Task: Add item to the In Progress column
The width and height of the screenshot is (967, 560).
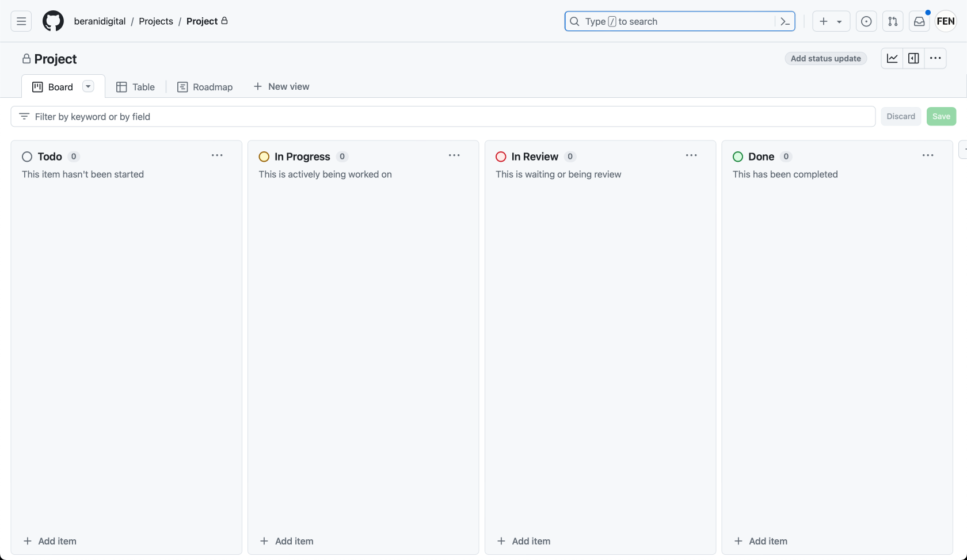Action: click(287, 541)
